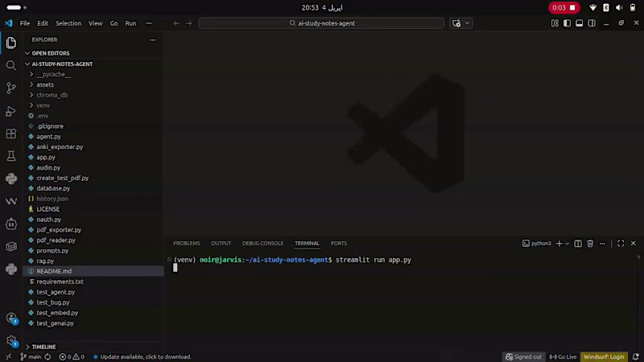Collapse the OPEN EDITORS section
Viewport: 644px width, 362px height.
point(27,53)
